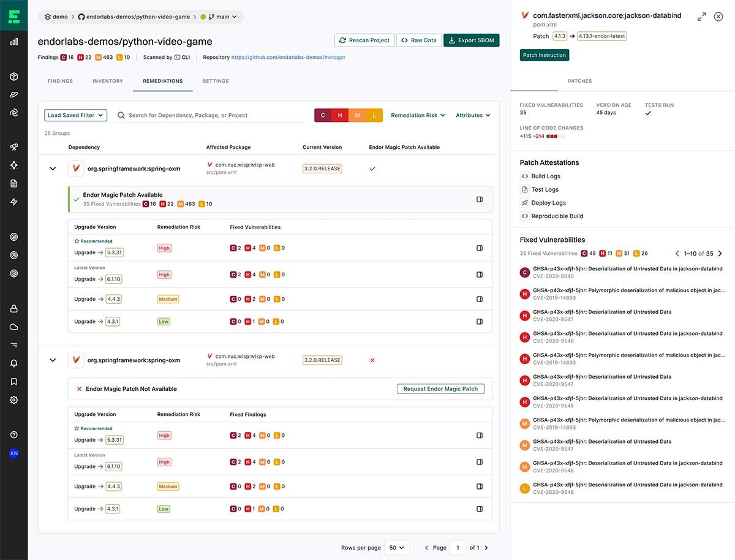Collapse the first spring-oxm dependency group

pyautogui.click(x=53, y=169)
